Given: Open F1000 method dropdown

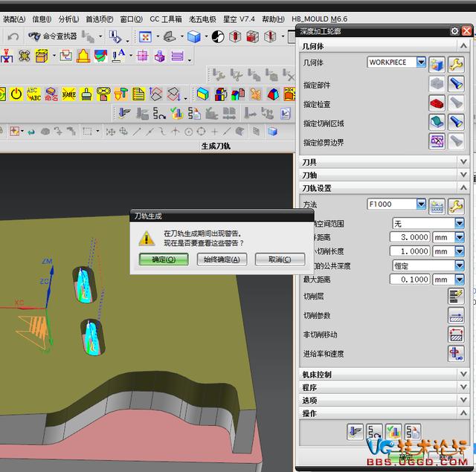Looking at the screenshot, I should click(421, 204).
